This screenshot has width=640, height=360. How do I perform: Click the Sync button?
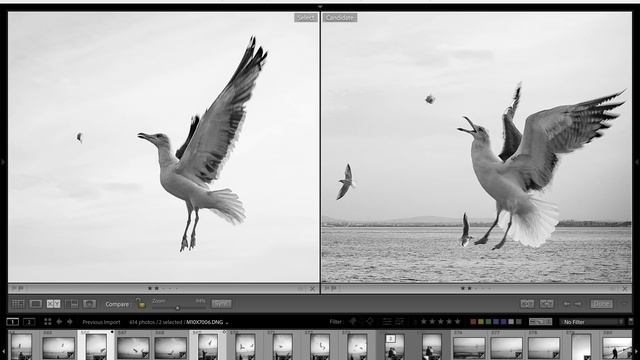coord(221,304)
